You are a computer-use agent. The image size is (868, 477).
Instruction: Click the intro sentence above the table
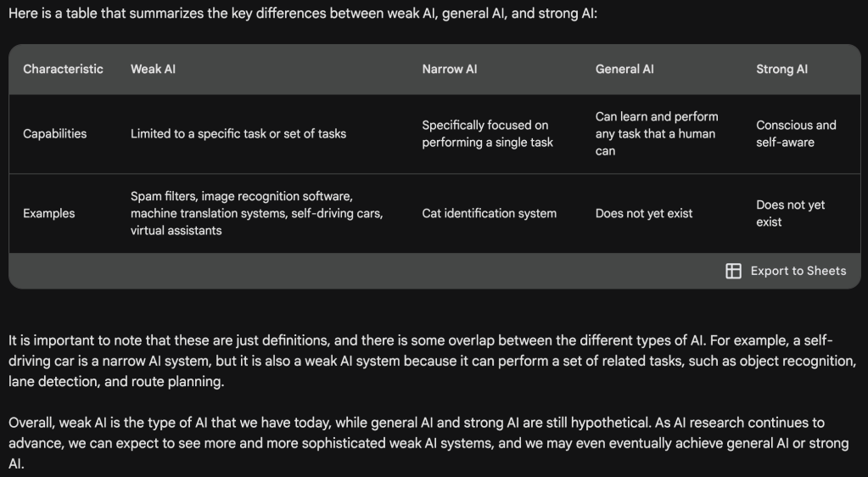pyautogui.click(x=302, y=14)
